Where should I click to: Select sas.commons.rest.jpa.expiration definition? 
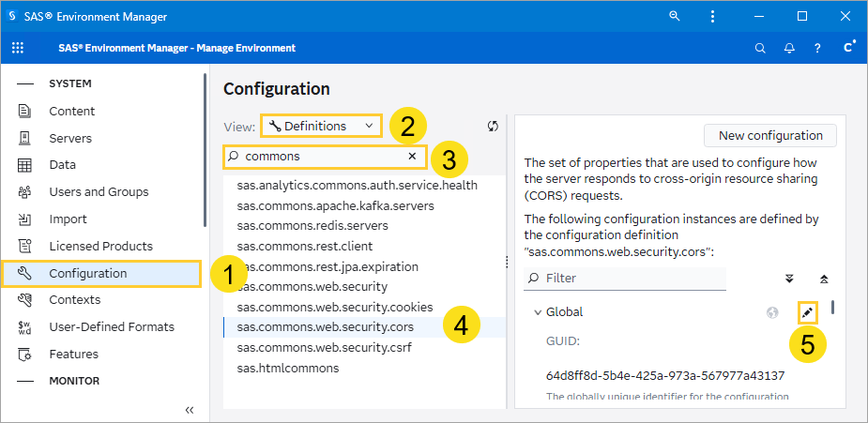tap(327, 266)
